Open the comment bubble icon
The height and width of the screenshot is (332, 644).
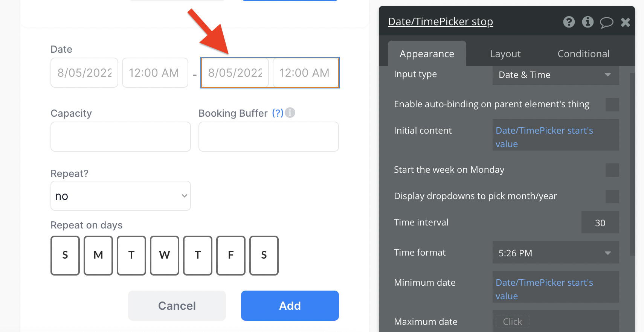pos(606,23)
